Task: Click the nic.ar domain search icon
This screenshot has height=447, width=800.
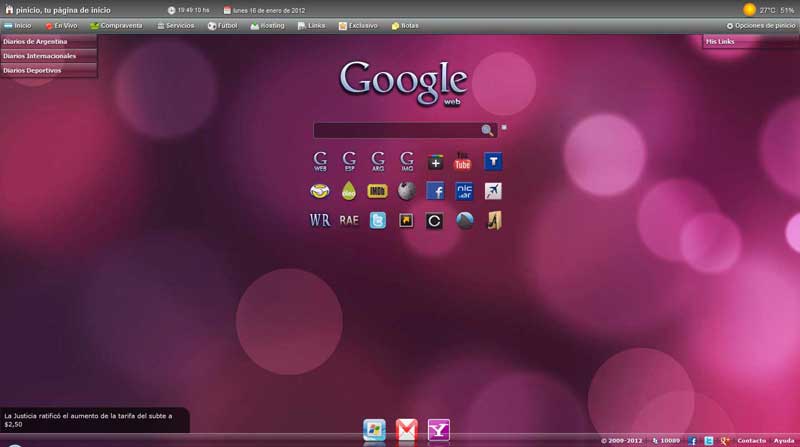Action: 464,191
